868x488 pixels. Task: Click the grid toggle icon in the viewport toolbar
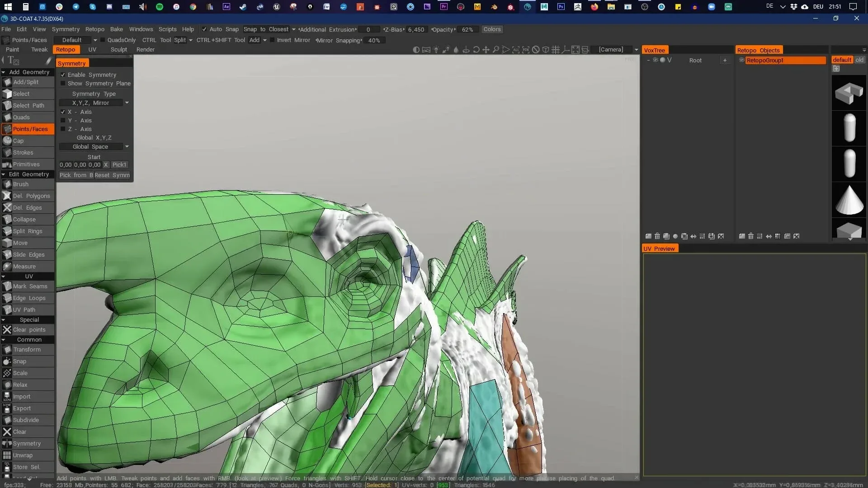pos(556,50)
